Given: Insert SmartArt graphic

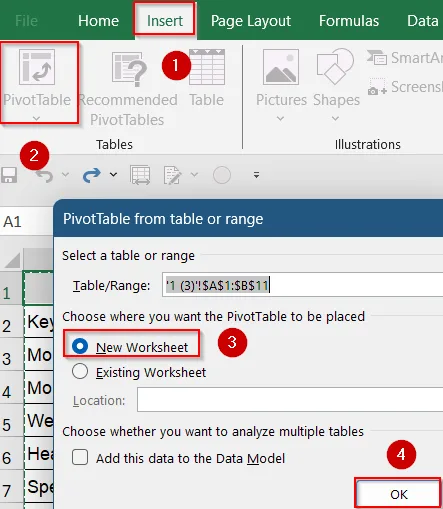Looking at the screenshot, I should [x=405, y=58].
